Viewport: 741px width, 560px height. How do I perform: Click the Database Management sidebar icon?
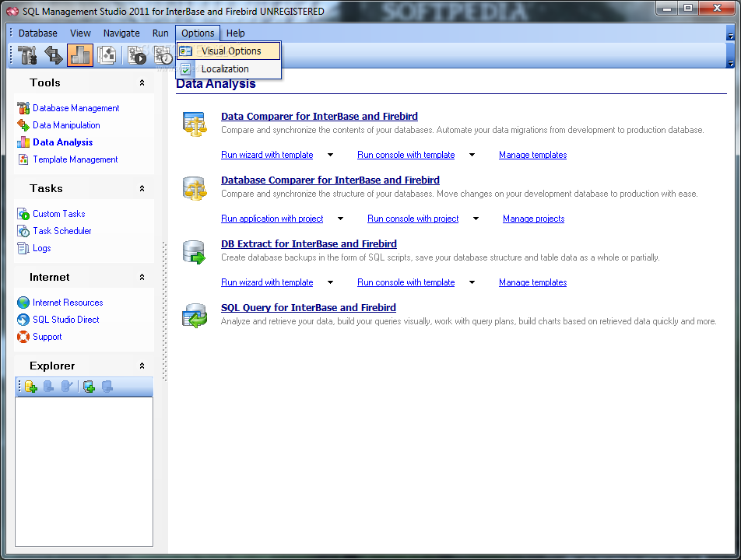click(x=23, y=108)
